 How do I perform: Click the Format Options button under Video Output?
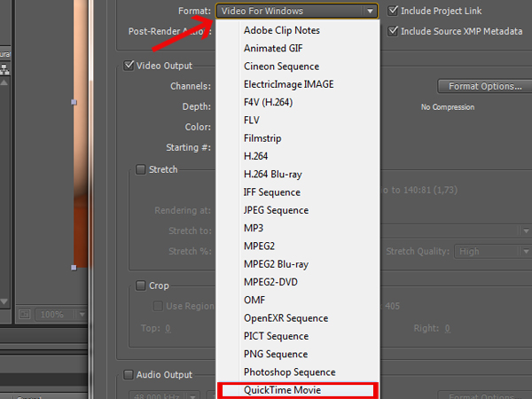pos(482,86)
